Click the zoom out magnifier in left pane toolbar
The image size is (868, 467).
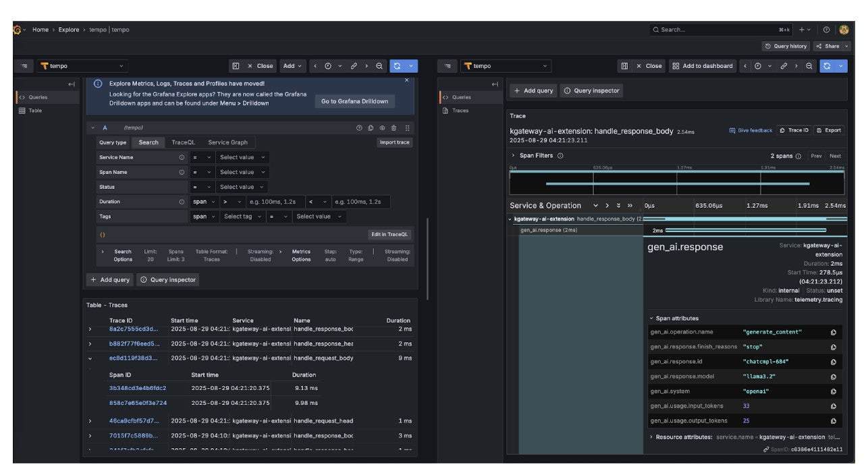pyautogui.click(x=379, y=66)
